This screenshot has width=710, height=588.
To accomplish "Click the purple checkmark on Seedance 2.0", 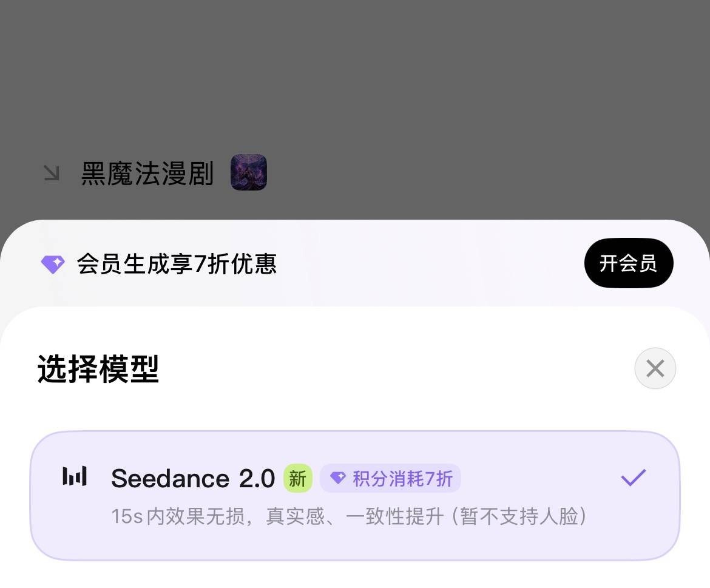I will pos(634,477).
